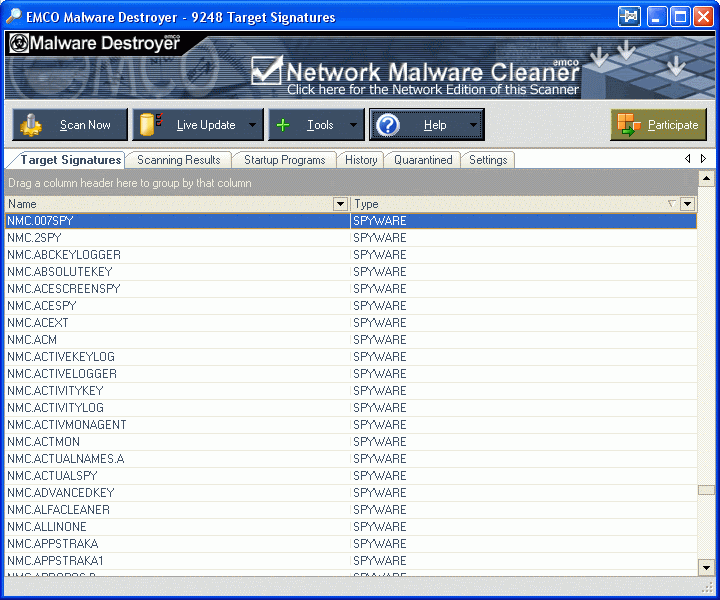720x600 pixels.
Task: Click the green plus Tools icon
Action: (283, 125)
